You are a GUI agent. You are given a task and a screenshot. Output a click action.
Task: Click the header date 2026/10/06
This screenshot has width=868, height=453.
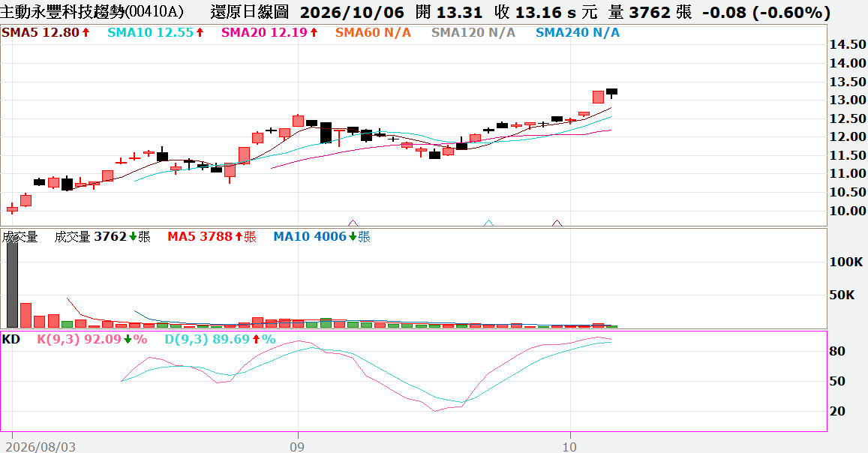coord(352,12)
